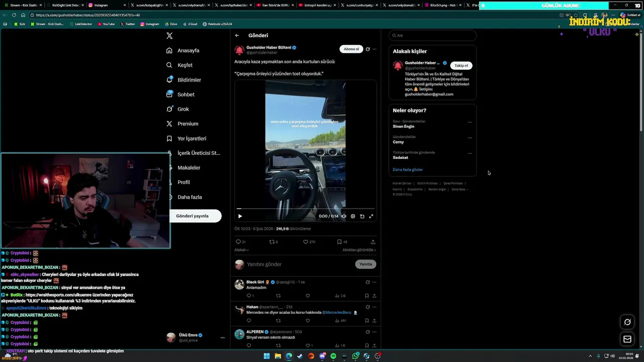Open Keşfet search page
Viewport: 644px width, 362px height.
(x=180, y=65)
